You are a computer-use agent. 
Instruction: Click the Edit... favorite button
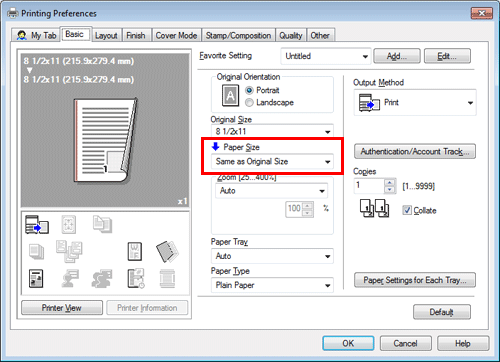[447, 56]
